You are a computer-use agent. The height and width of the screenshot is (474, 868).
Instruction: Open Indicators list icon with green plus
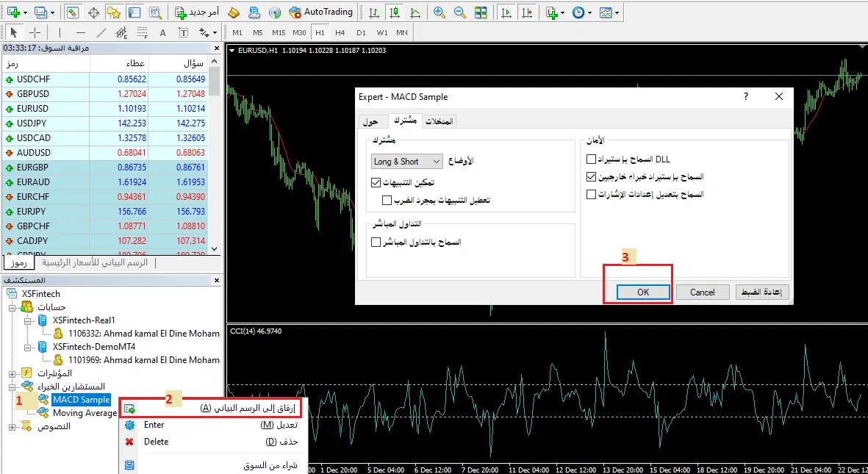pos(551,12)
